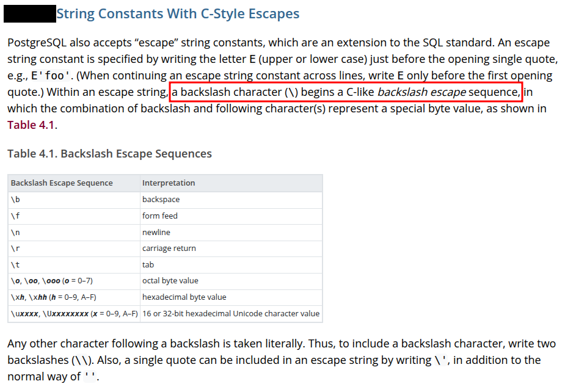
Task: Click the octal byte value cell
Action: pos(170,281)
